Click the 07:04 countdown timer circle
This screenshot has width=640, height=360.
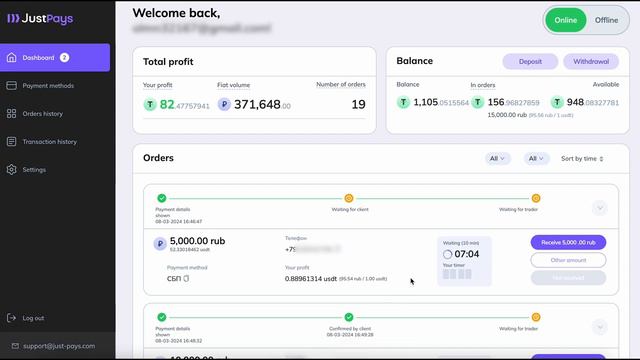[447, 254]
